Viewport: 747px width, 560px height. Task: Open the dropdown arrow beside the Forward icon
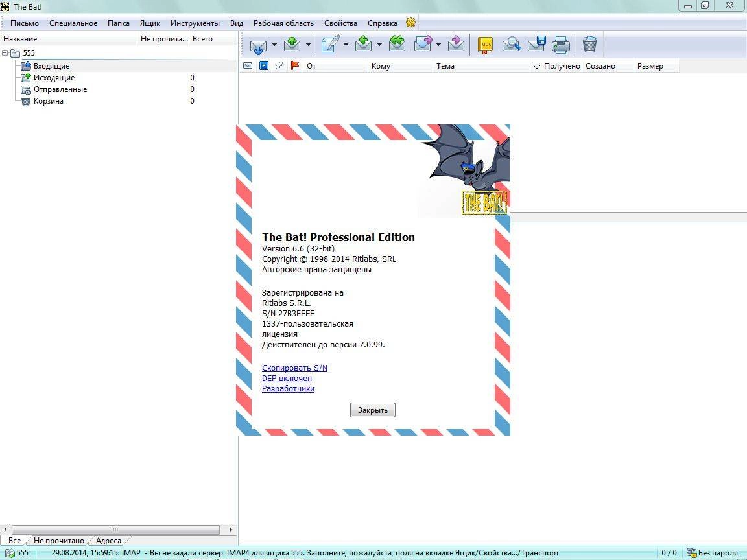438,45
